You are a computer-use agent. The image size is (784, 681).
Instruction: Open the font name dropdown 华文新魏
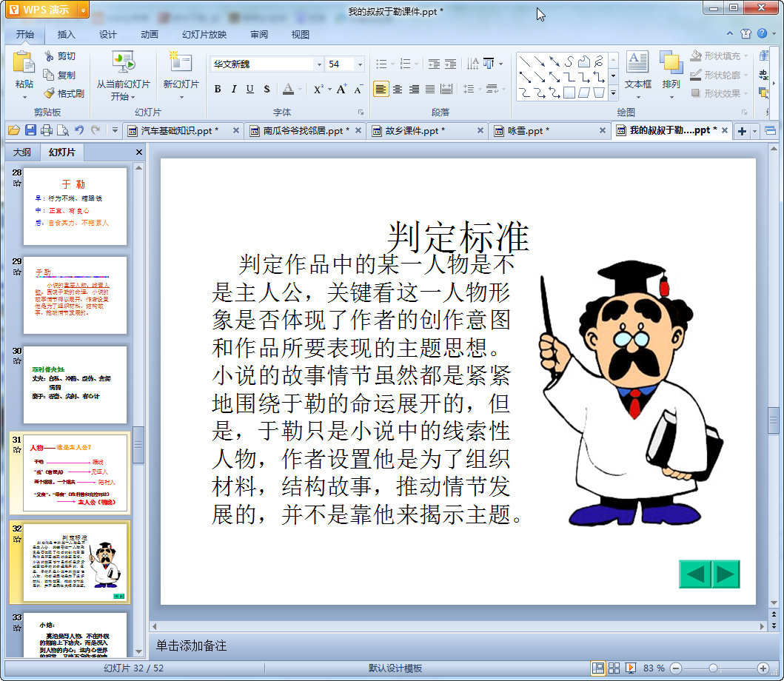[x=319, y=64]
